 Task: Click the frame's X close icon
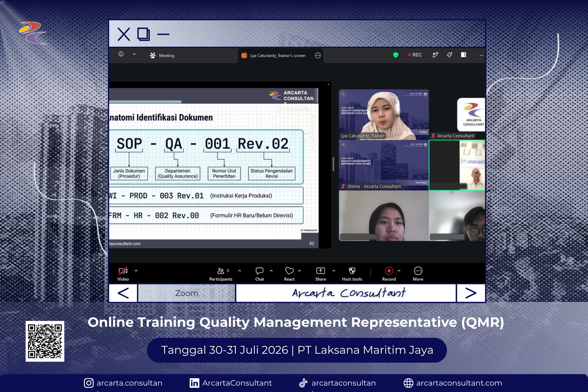click(124, 34)
